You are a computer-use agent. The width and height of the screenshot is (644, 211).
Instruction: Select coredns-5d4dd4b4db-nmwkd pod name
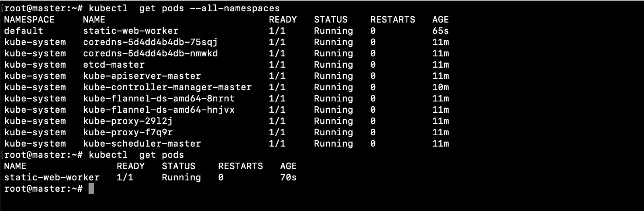coord(150,54)
